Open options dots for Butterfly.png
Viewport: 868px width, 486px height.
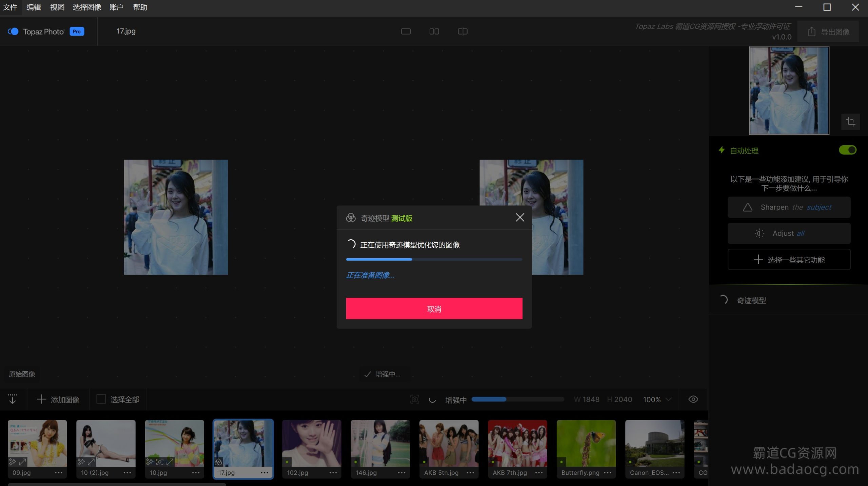pos(608,472)
